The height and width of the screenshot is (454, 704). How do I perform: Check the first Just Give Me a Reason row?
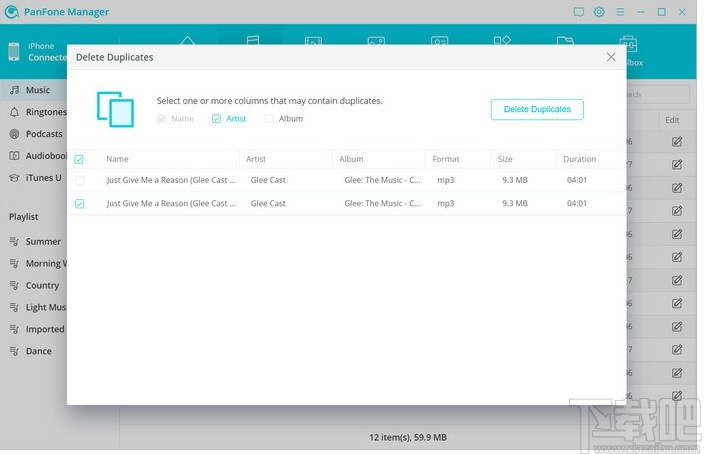[x=79, y=181]
